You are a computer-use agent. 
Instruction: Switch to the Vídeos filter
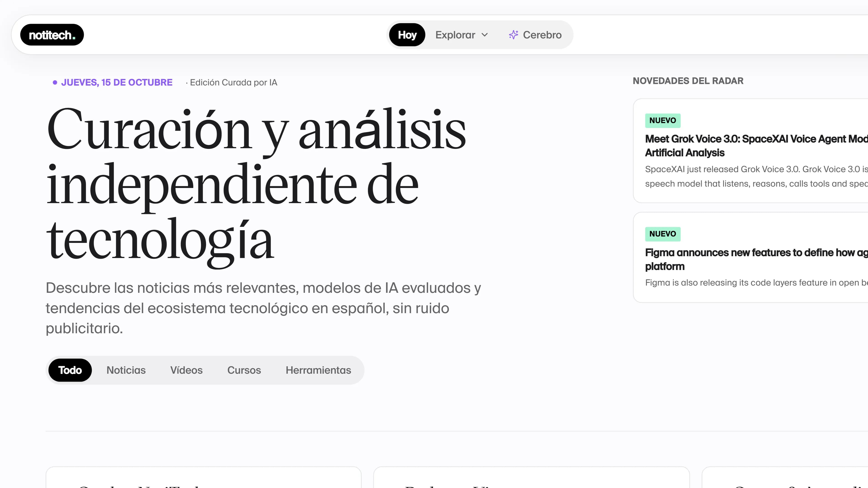point(186,370)
